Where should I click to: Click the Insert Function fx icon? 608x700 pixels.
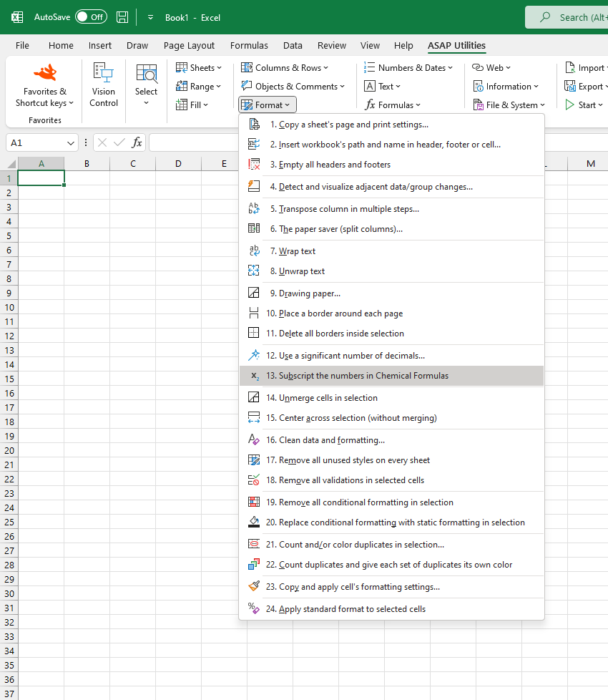click(x=137, y=143)
